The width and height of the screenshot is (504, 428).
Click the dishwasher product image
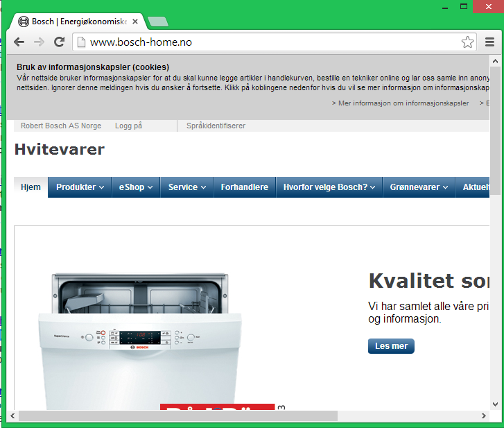140,341
